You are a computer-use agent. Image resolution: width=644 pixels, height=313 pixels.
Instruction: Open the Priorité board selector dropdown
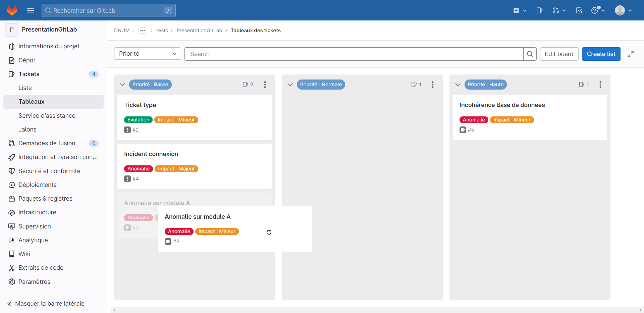[x=148, y=54]
